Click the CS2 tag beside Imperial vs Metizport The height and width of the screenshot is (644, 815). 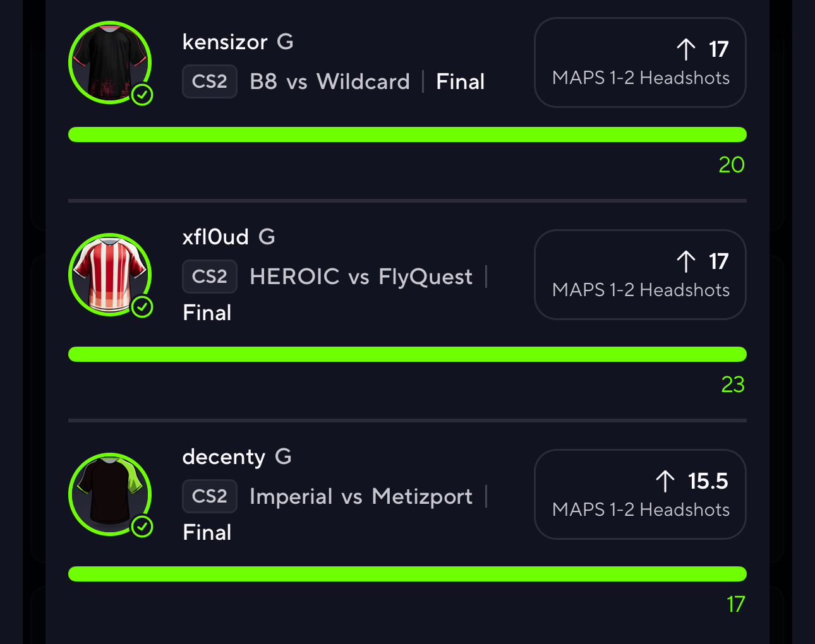tap(210, 496)
